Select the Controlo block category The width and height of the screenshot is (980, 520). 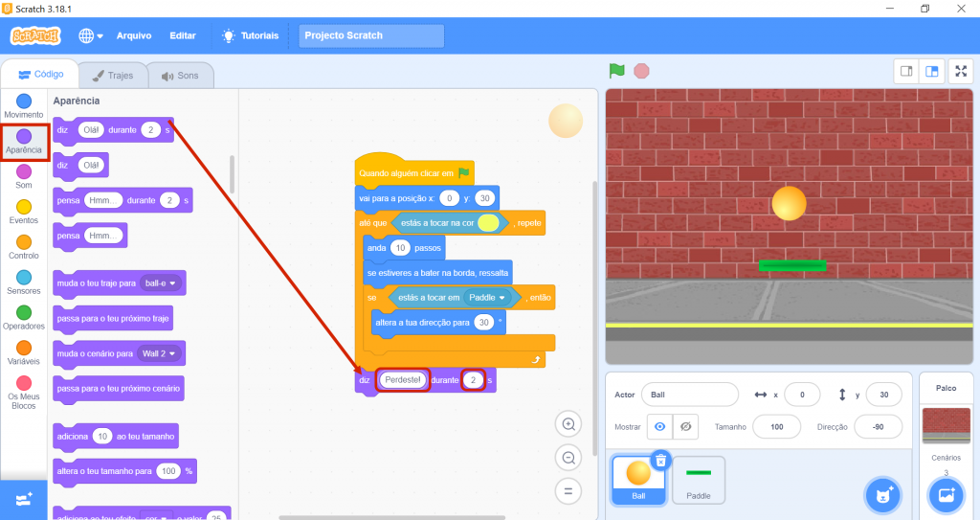pos(24,246)
